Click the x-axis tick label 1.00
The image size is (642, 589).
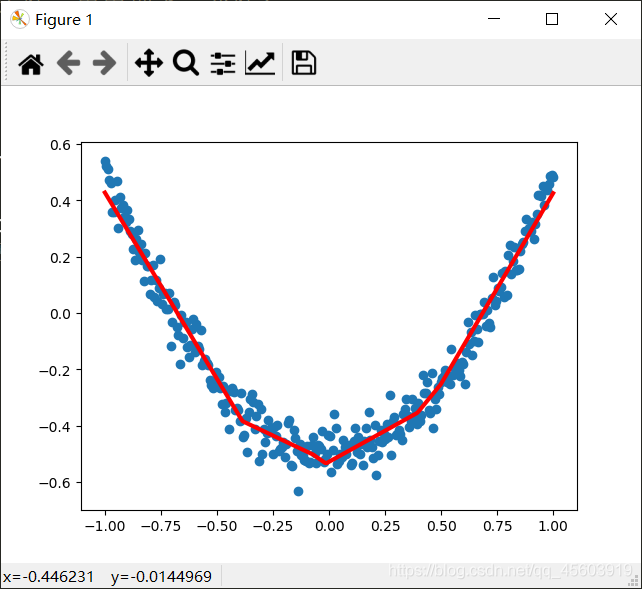(553, 526)
